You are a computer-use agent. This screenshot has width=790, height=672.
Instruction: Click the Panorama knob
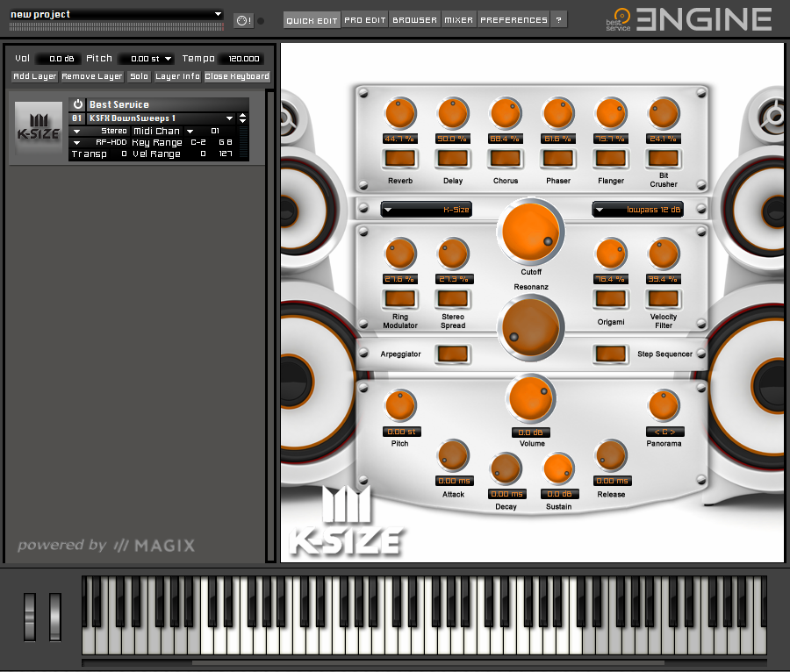(x=664, y=405)
